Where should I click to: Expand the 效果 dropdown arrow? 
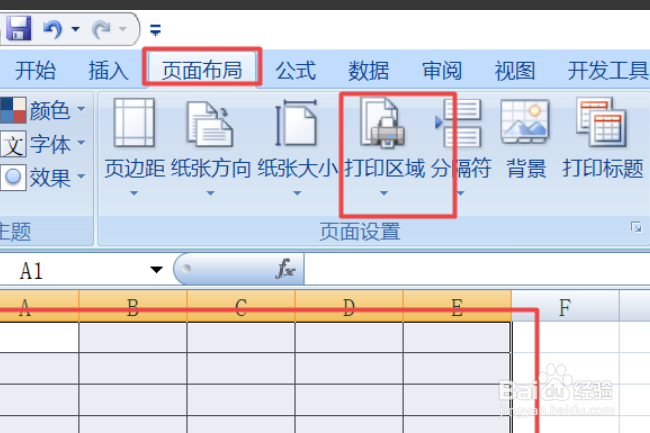click(x=81, y=176)
